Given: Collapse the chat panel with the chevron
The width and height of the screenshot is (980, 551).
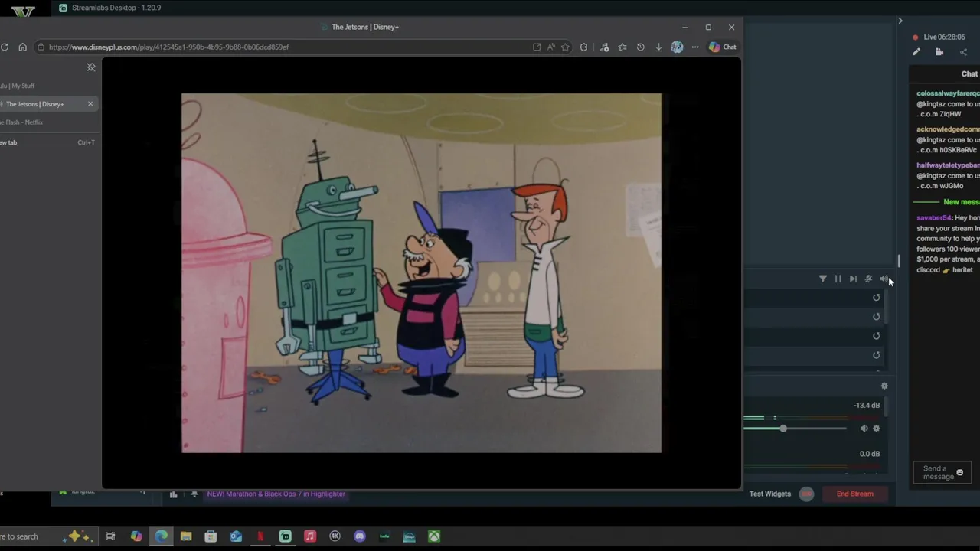Looking at the screenshot, I should (x=900, y=21).
